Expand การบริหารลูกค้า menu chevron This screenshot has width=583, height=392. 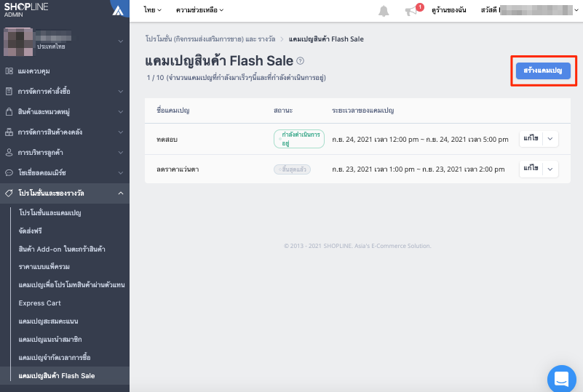click(x=121, y=152)
